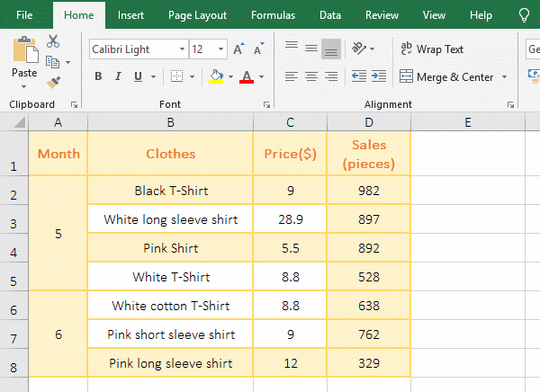Increase font size with larger A
The image size is (540, 392).
click(238, 49)
